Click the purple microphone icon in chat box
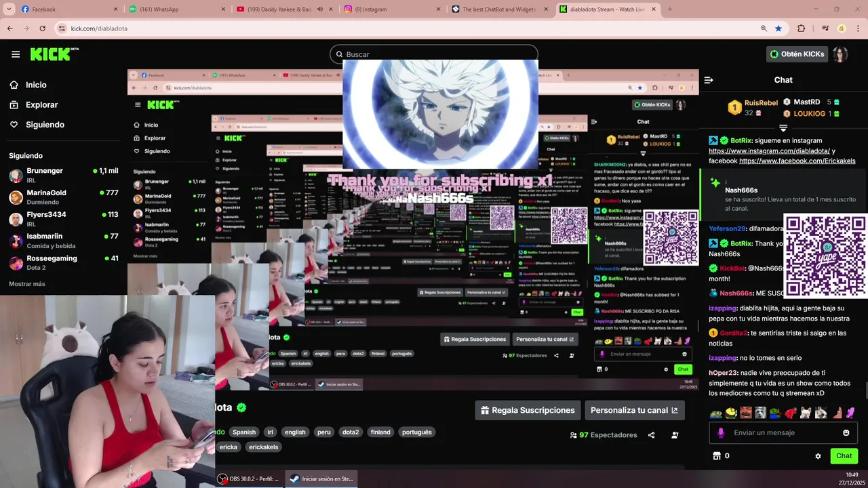Screen dimensions: 868x488 (x=720, y=432)
